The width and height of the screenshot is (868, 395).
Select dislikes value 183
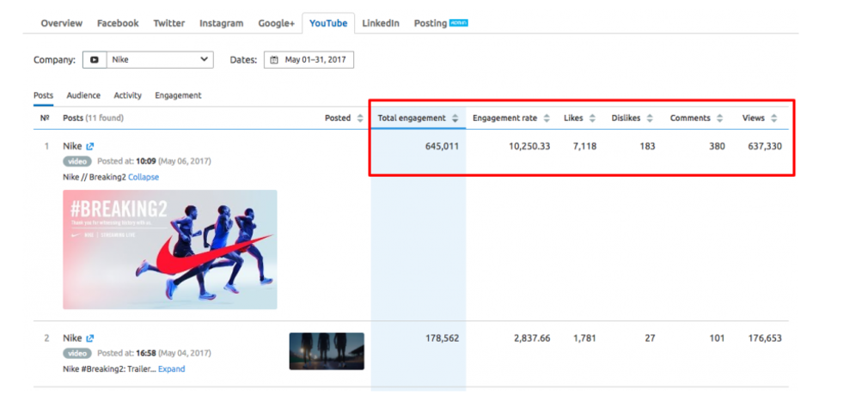(x=647, y=147)
